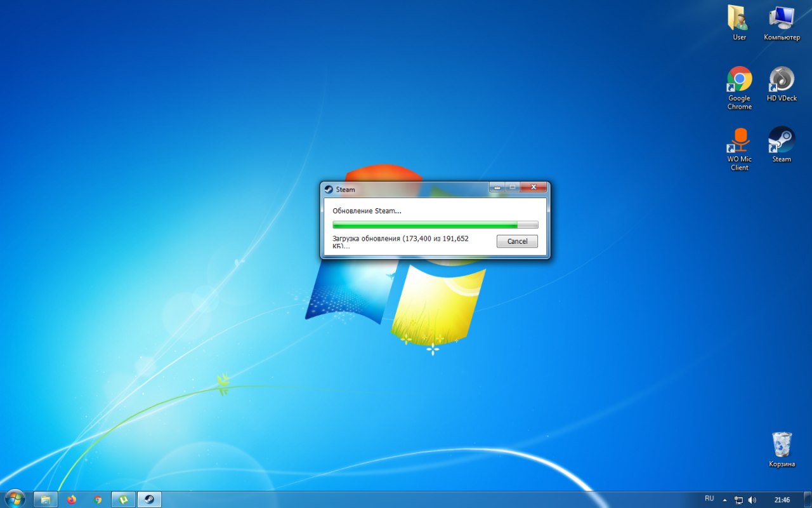Viewport: 812px width, 508px height.
Task: Click the Steam logo in dialog title bar
Action: (329, 189)
